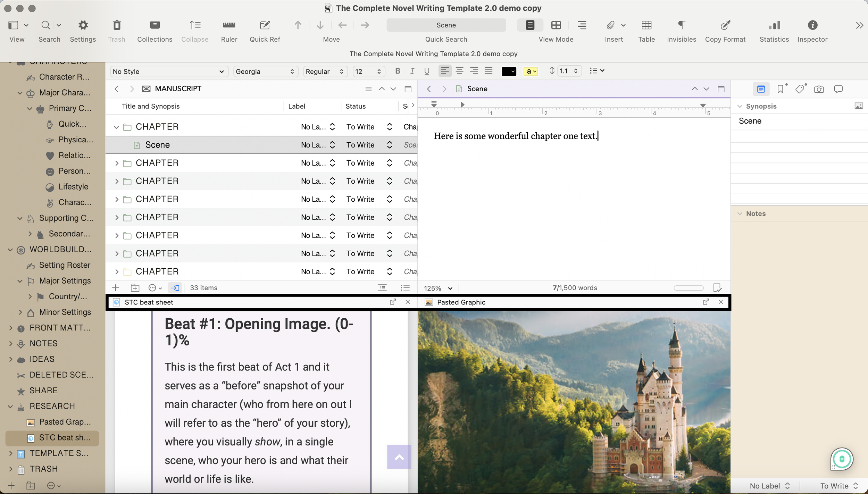The height and width of the screenshot is (494, 868).
Task: Toggle bold formatting
Action: pyautogui.click(x=397, y=71)
